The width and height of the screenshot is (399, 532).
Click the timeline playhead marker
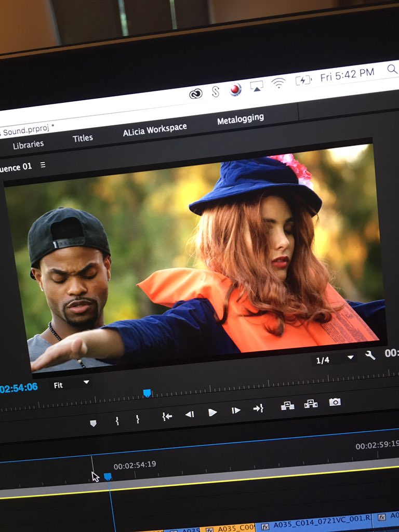108,477
